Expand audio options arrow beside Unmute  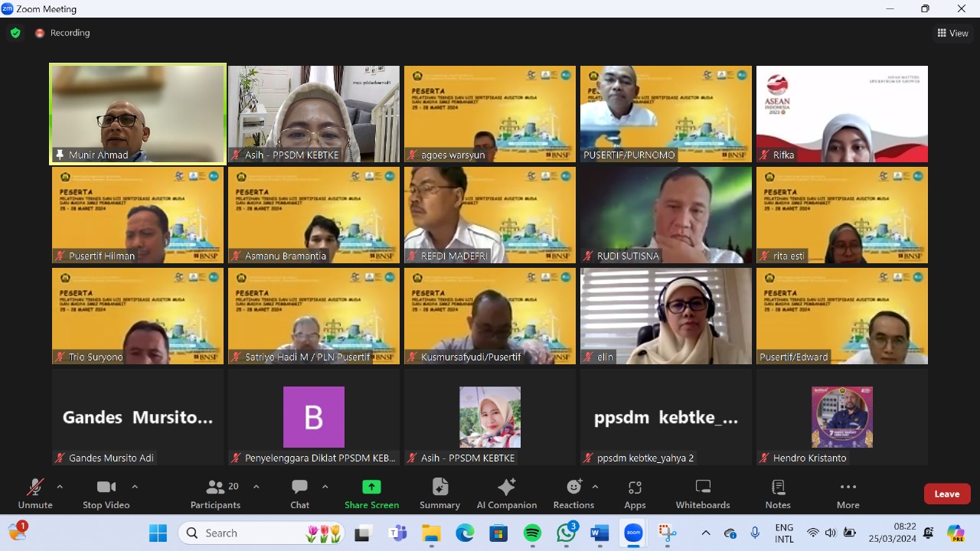click(x=60, y=487)
